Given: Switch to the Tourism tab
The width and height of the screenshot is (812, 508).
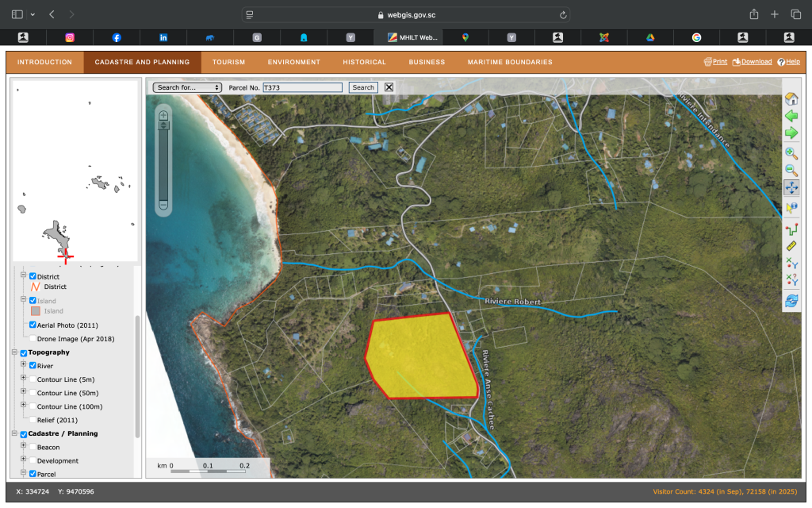Looking at the screenshot, I should pos(228,62).
